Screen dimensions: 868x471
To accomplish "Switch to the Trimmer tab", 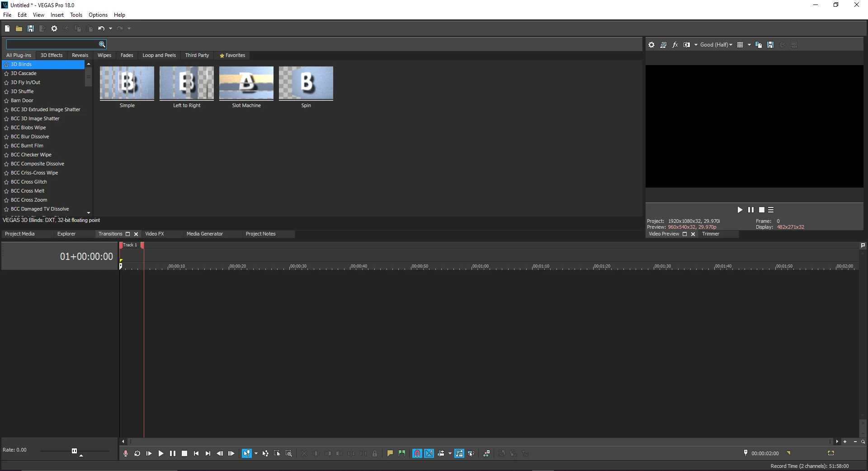I will (711, 234).
